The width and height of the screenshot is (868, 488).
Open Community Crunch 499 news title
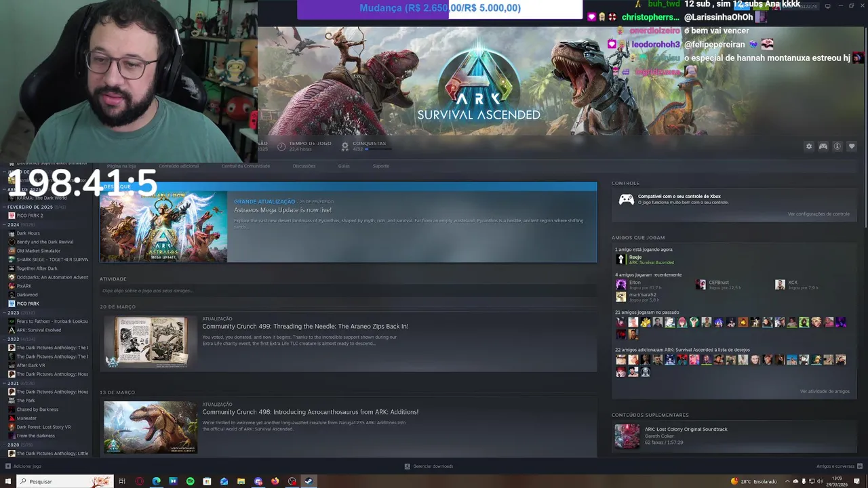tap(305, 326)
